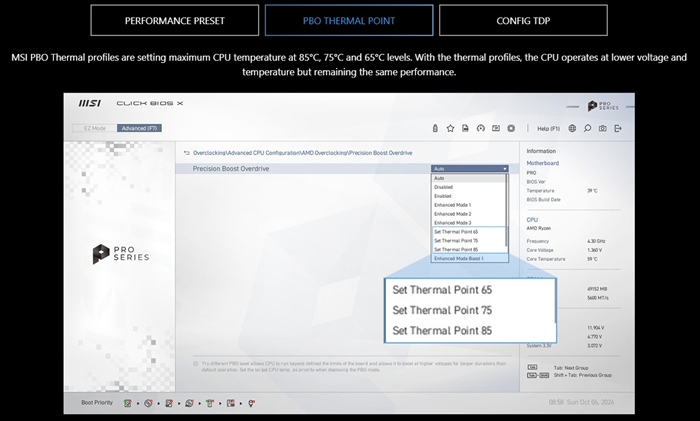Switch to the Config TDP tab

[523, 21]
